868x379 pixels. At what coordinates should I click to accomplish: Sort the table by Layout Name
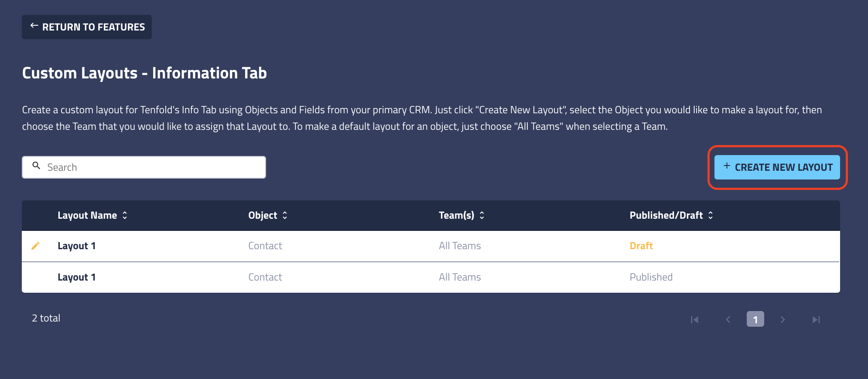pos(124,215)
